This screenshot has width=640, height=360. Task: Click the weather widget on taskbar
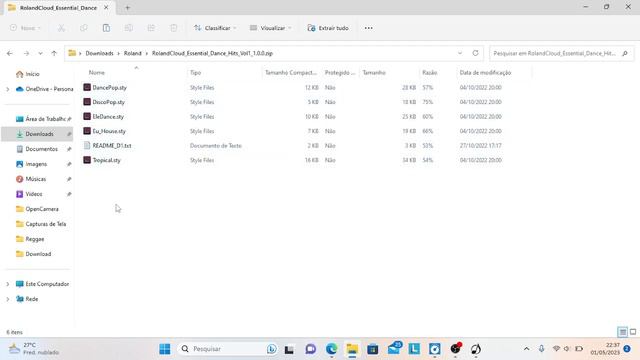tap(34, 349)
